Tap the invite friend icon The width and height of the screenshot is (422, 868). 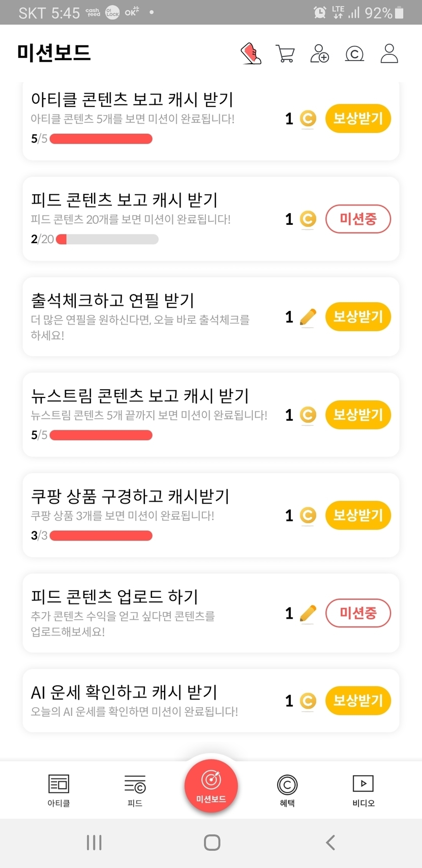[319, 53]
